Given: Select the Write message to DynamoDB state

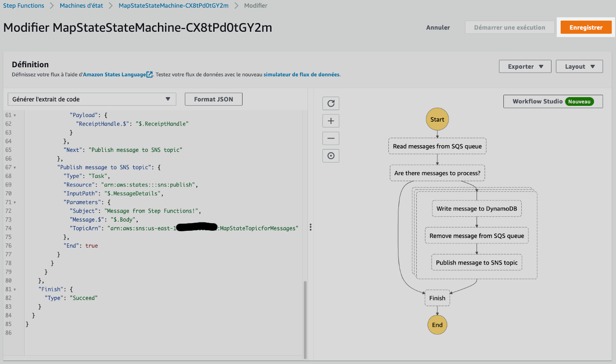Looking at the screenshot, I should [x=477, y=209].
